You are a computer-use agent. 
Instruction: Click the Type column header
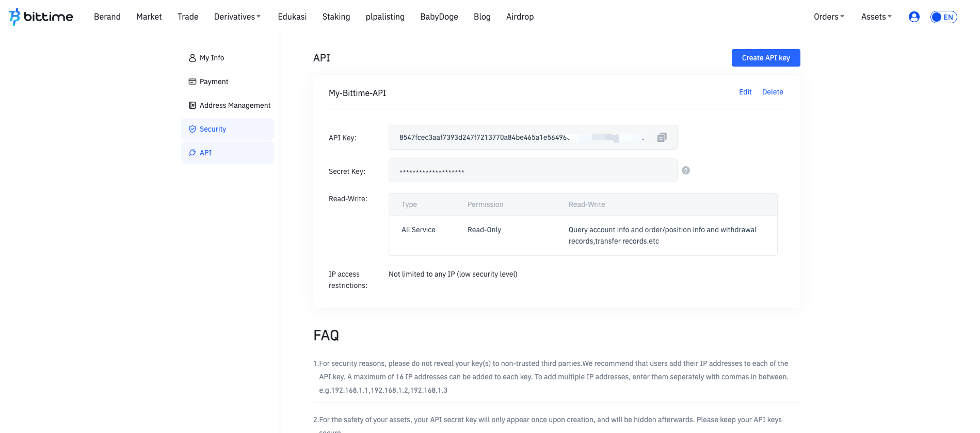click(x=409, y=204)
